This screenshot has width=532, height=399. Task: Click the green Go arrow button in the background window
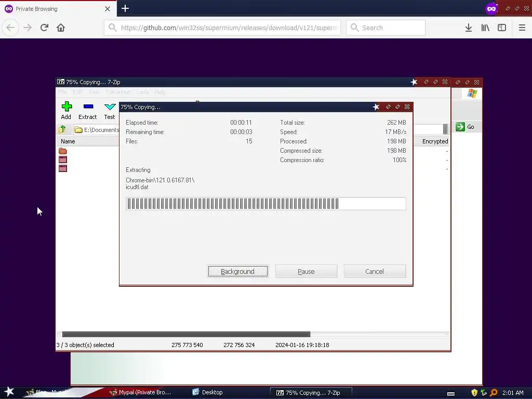click(460, 127)
